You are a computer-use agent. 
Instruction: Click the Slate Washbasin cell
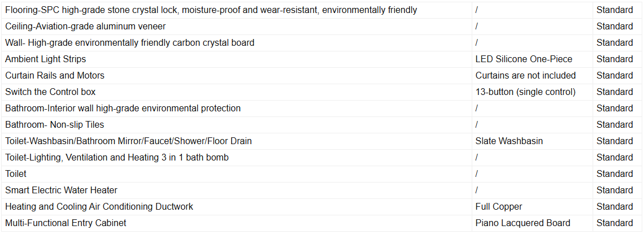[509, 141]
